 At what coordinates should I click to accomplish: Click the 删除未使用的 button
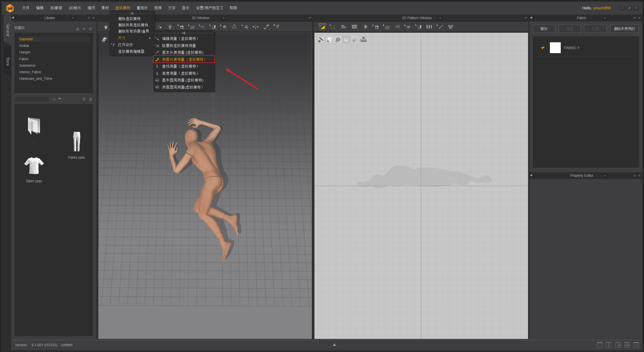[624, 29]
